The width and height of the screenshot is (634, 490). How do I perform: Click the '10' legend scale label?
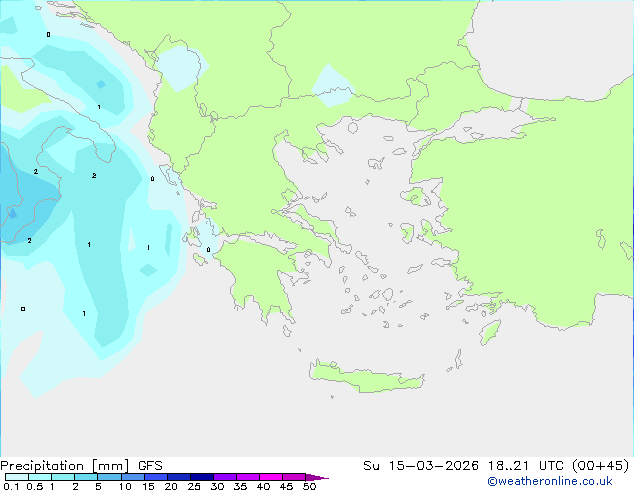tap(125, 486)
